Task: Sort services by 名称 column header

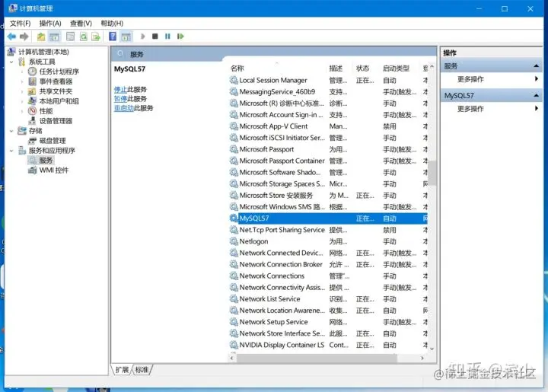Action: pos(237,69)
